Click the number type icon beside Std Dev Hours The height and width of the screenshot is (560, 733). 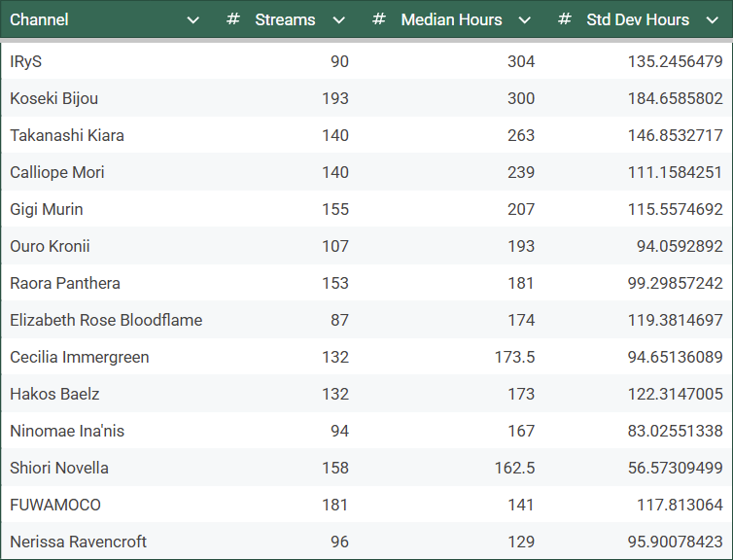pos(564,19)
